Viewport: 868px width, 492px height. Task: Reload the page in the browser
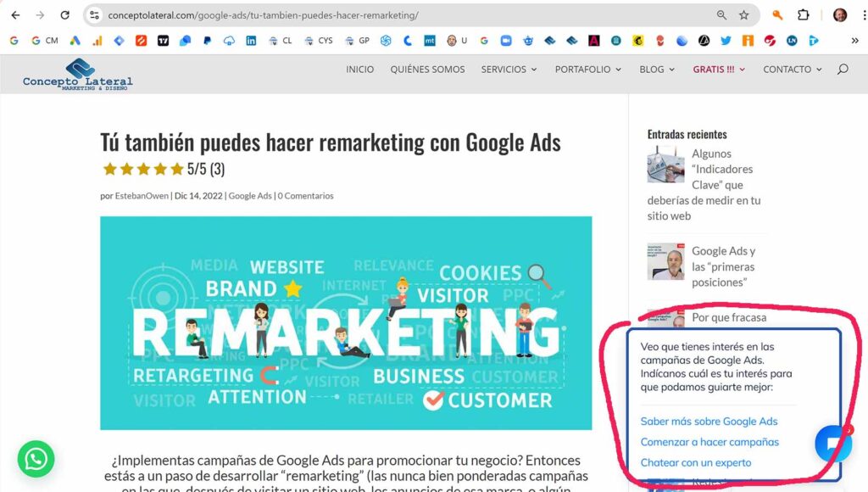[64, 15]
